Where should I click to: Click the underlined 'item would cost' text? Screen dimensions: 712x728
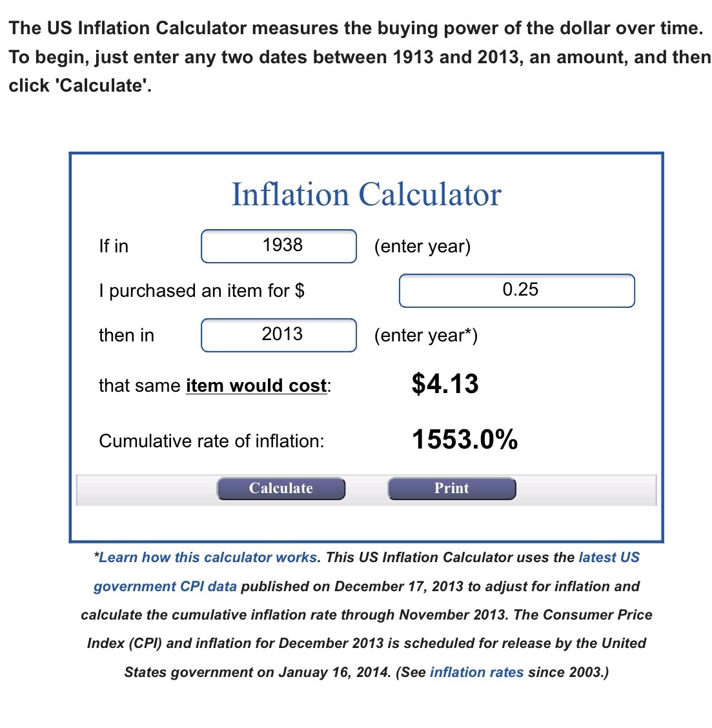coord(256,386)
